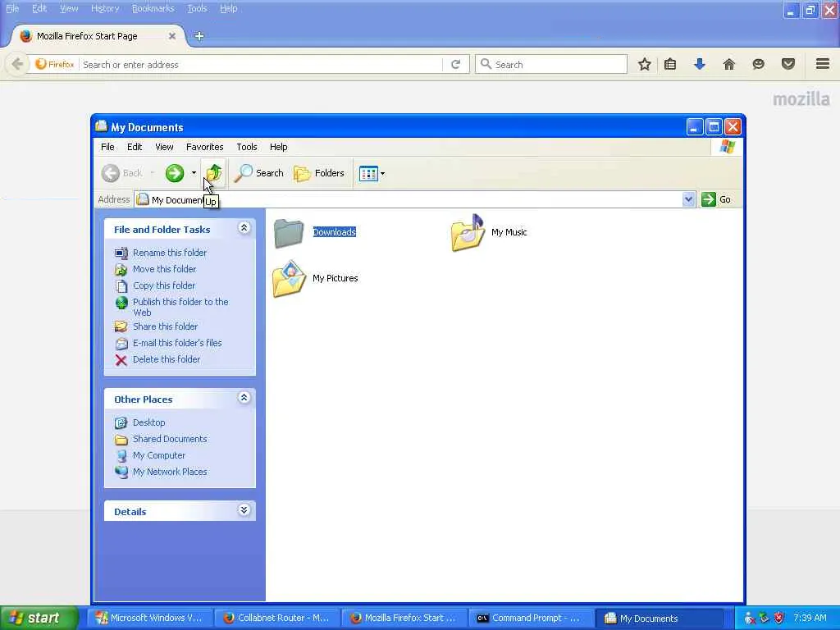The image size is (840, 630).
Task: Open Firefox Bookmarks menu
Action: tap(153, 8)
